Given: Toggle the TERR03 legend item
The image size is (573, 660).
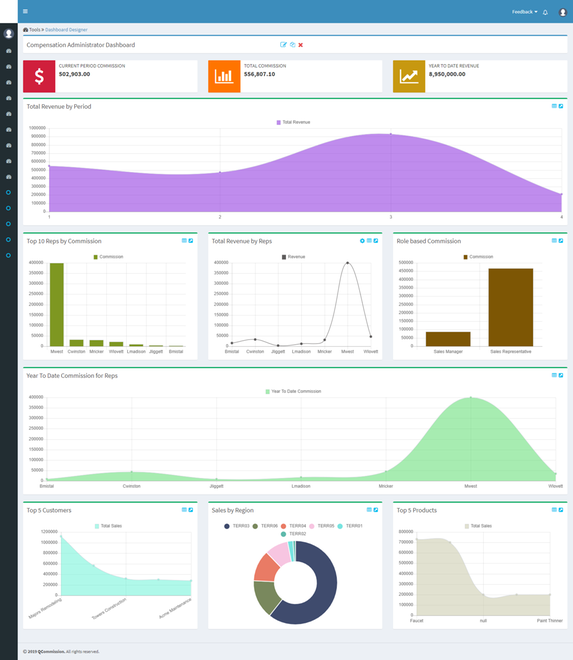Looking at the screenshot, I should click(237, 526).
